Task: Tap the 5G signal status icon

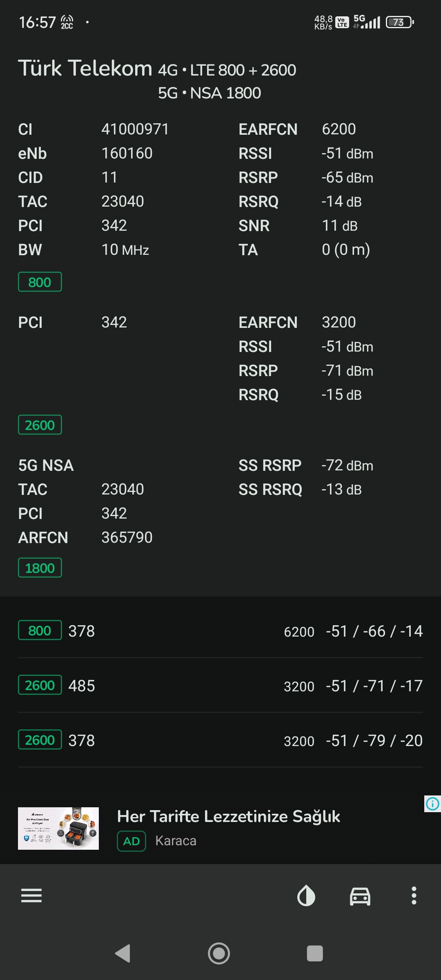Action: pos(367,22)
